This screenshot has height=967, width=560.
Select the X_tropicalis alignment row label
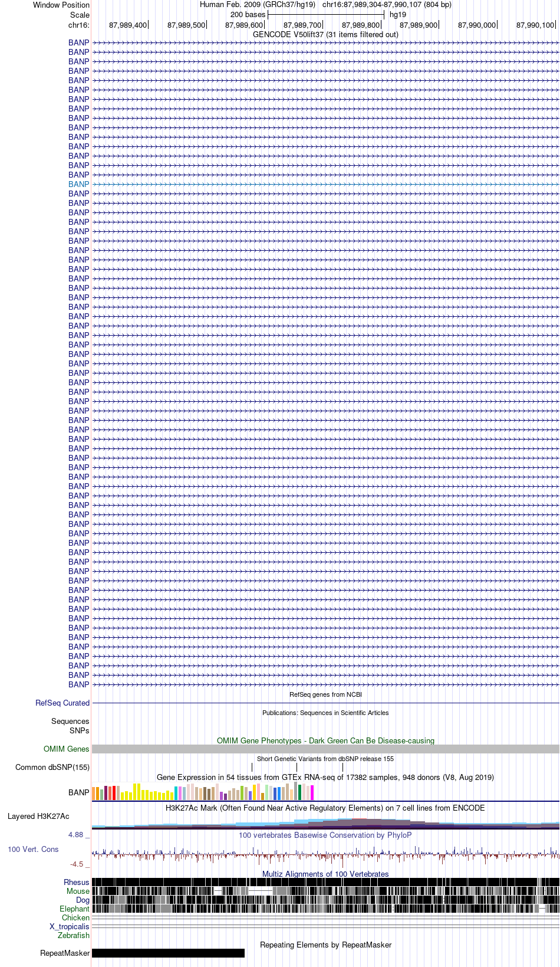70,926
